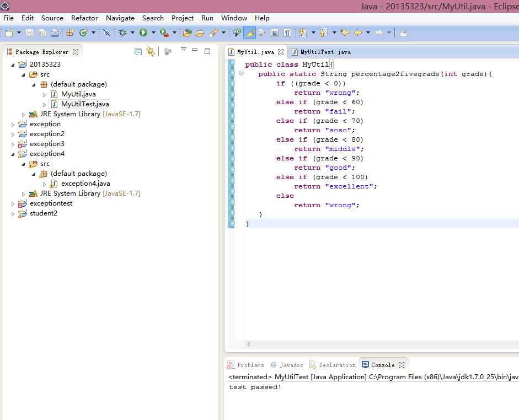Click the Debug bug icon
This screenshot has width=519, height=420.
tap(122, 33)
